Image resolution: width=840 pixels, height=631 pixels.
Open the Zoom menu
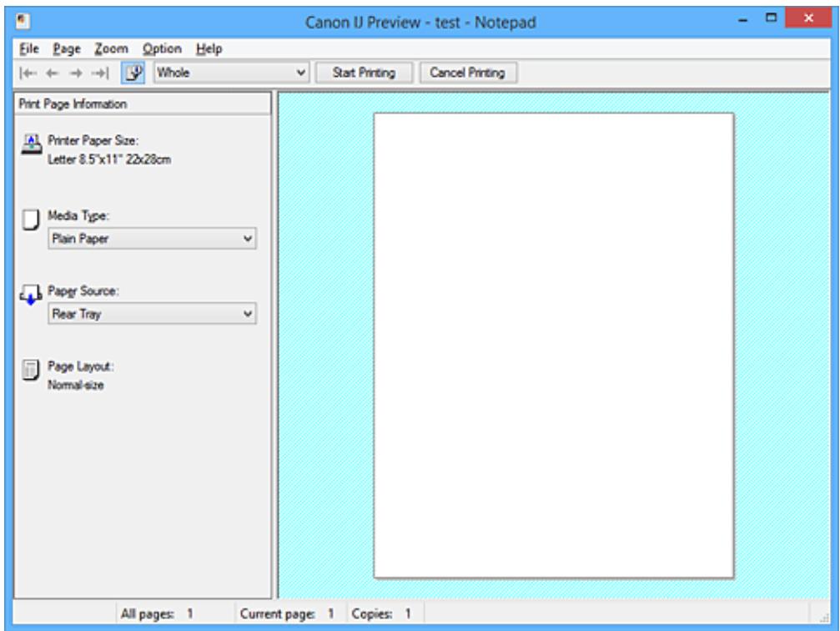tap(111, 48)
